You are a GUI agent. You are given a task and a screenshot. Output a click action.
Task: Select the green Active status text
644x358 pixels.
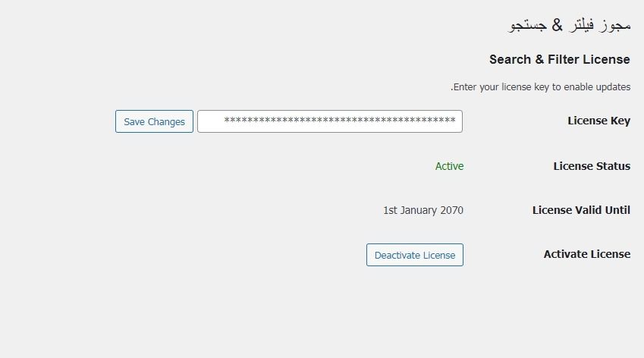[x=449, y=166]
